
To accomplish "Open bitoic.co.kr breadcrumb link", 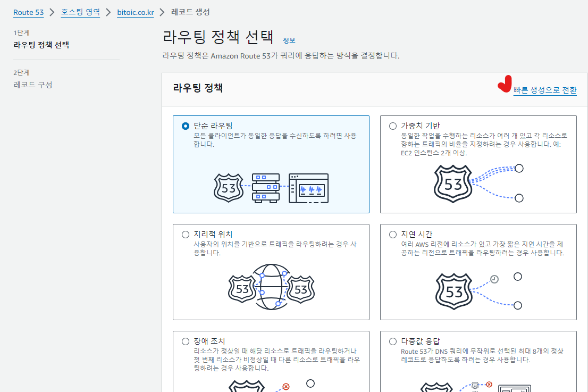I will point(136,12).
